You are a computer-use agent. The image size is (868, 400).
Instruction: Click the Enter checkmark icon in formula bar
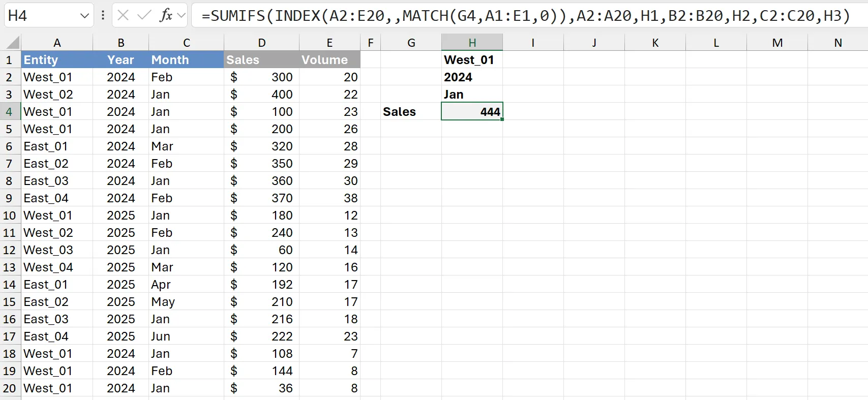[x=144, y=16]
